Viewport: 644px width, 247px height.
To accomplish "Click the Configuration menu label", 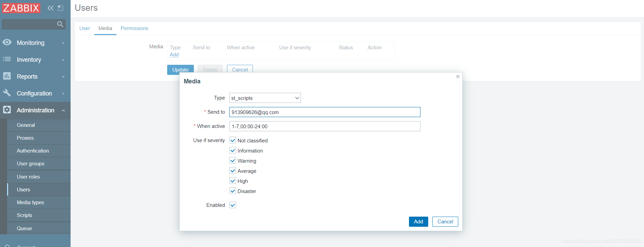I will click(34, 93).
